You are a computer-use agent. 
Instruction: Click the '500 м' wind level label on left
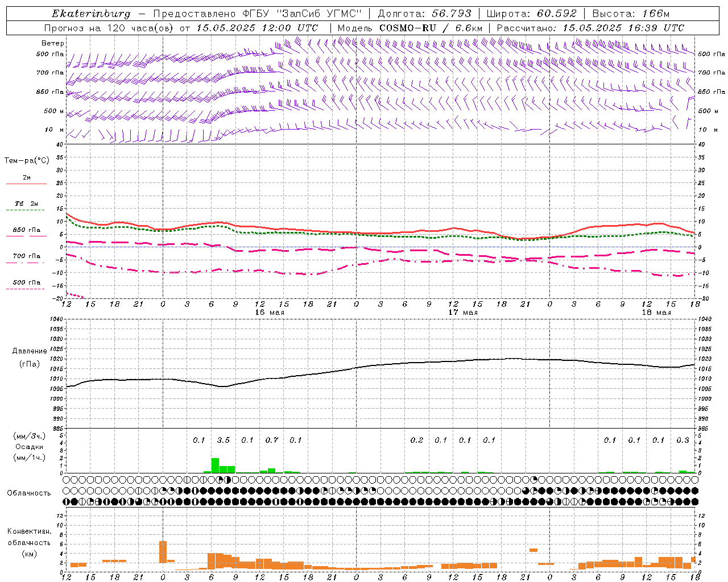pos(54,111)
